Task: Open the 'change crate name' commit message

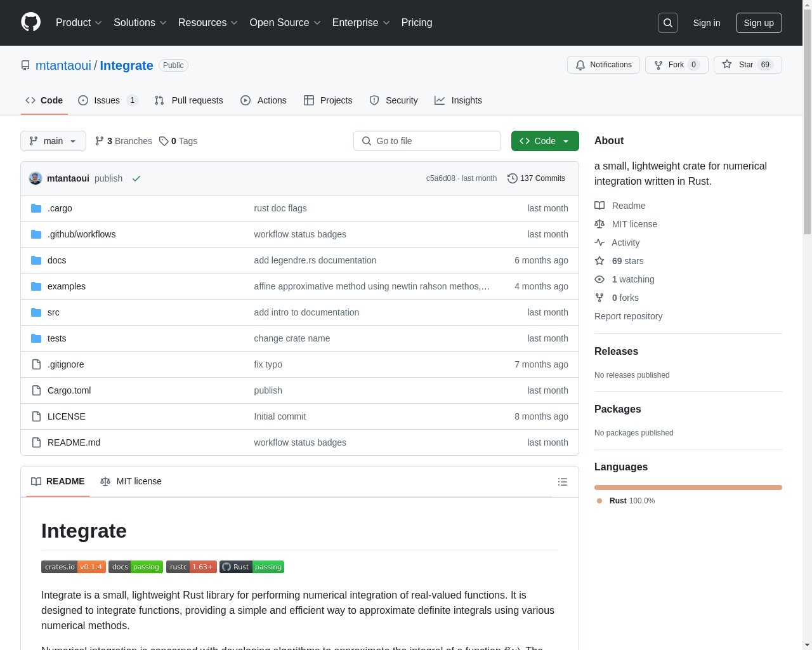Action: point(292,338)
